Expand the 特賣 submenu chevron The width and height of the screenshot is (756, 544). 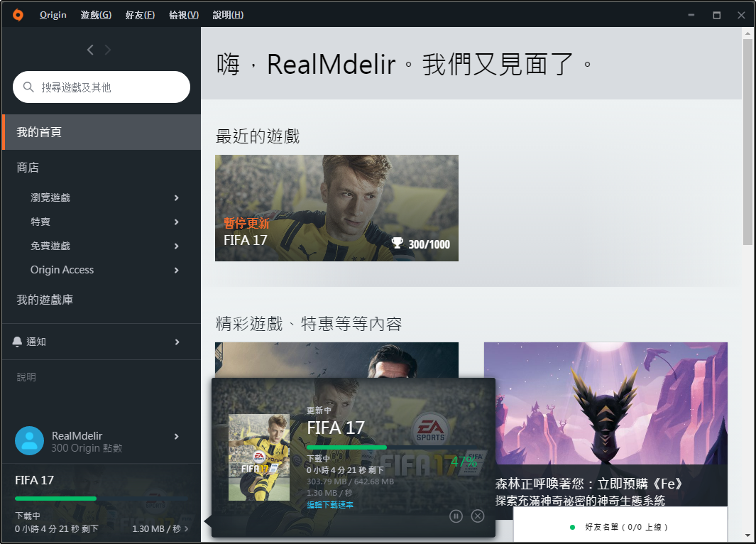tap(177, 222)
